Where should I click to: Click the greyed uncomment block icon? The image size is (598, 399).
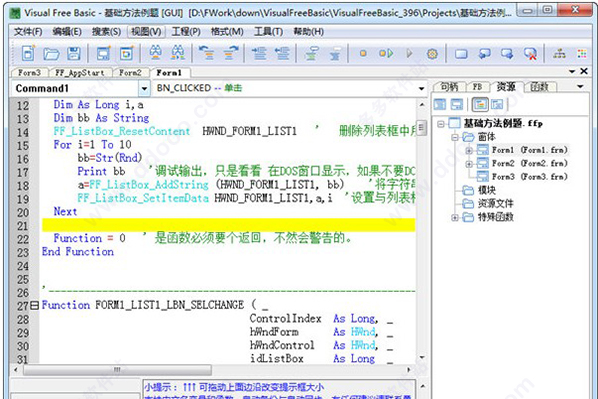point(334,53)
